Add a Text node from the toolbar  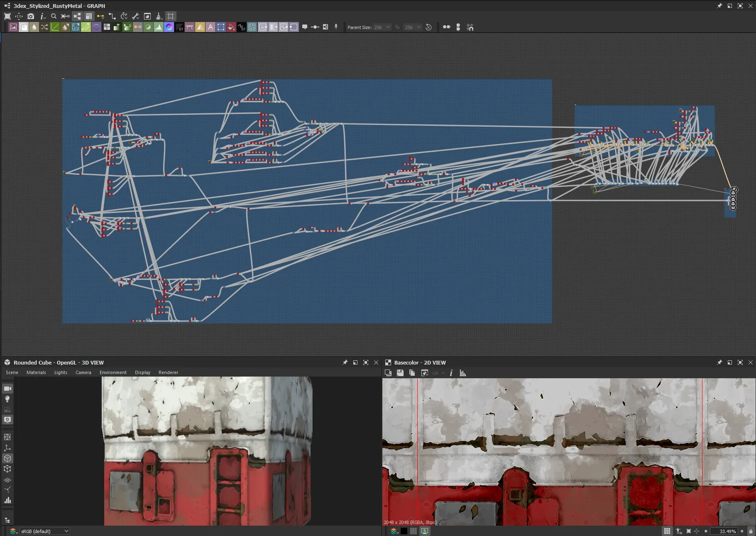(x=210, y=27)
